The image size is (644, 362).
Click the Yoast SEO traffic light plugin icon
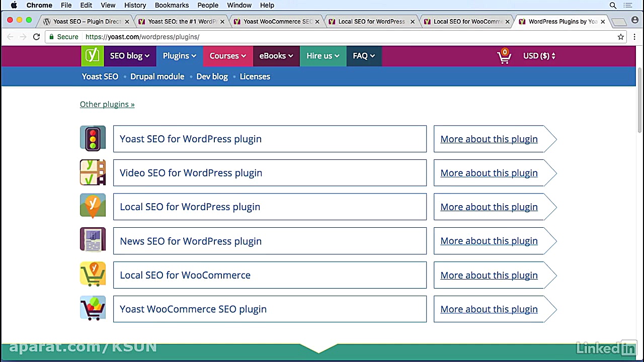(x=93, y=138)
